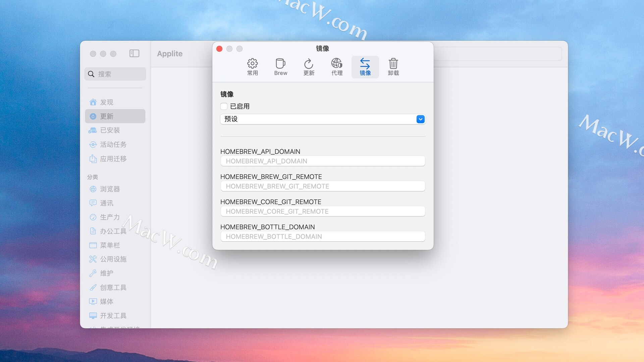Open 活动任务 active tasks in sidebar
Image resolution: width=644 pixels, height=362 pixels.
[113, 144]
